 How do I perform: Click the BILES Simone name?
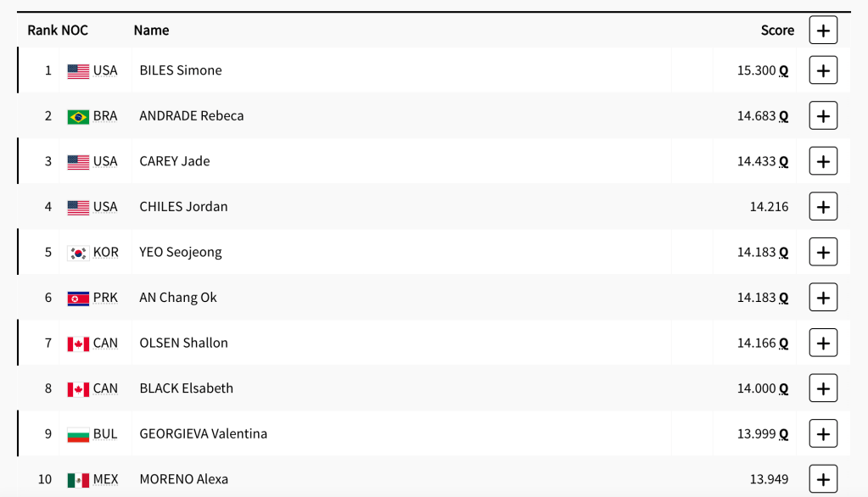point(181,70)
